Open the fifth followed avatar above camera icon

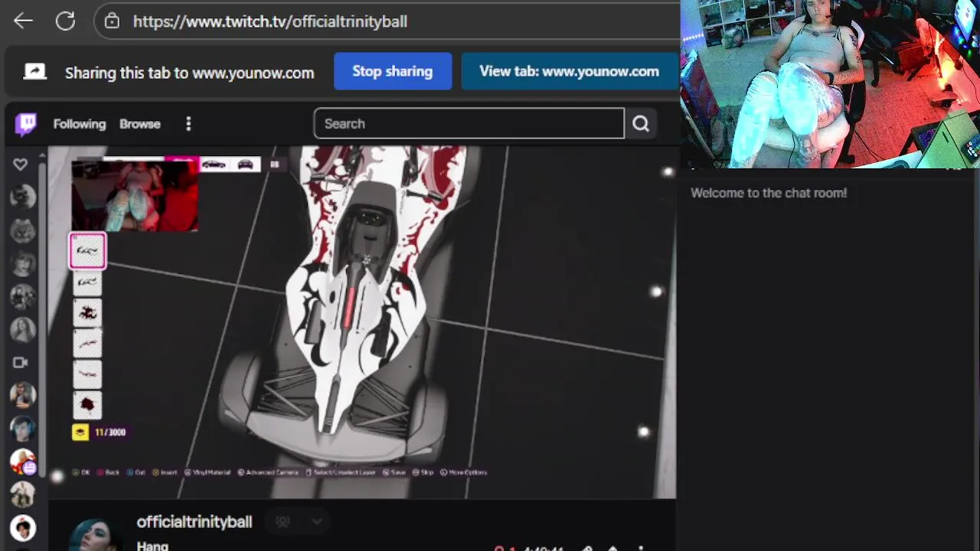coord(23,329)
